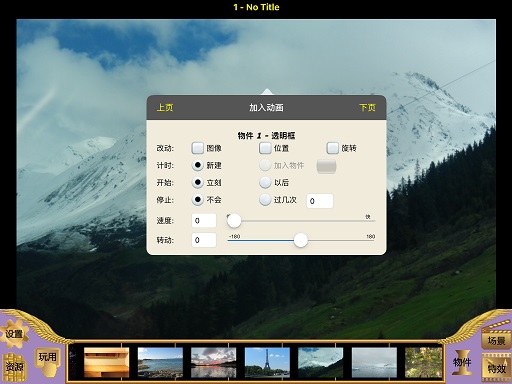Go to 上页 previous page
The image size is (512, 384).
165,108
